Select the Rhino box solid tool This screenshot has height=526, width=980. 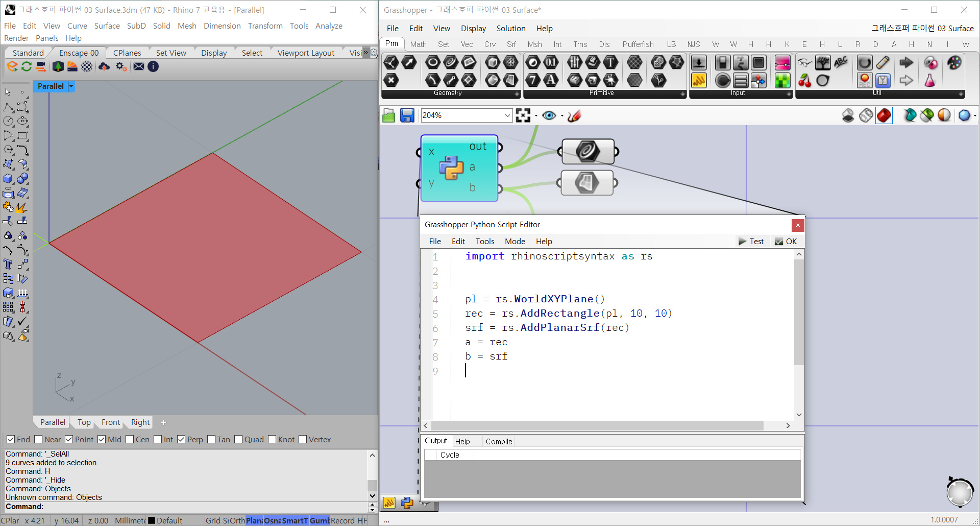coord(8,179)
